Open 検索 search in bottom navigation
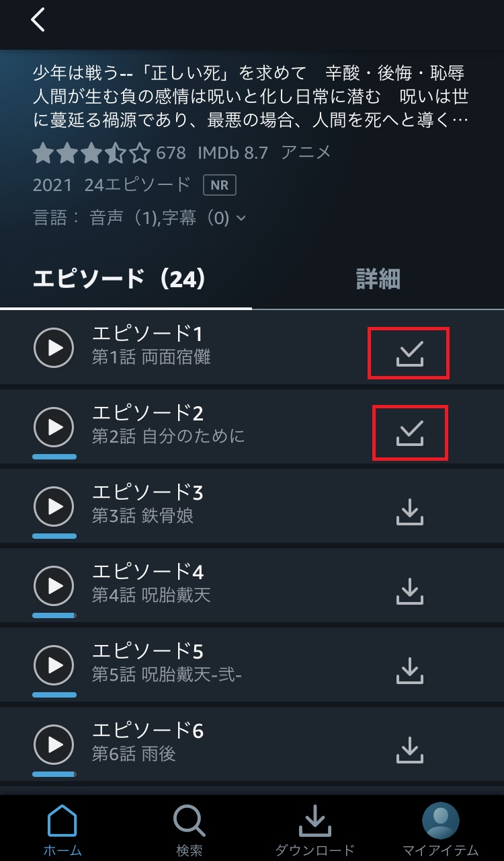The width and height of the screenshot is (504, 861). pos(189,830)
